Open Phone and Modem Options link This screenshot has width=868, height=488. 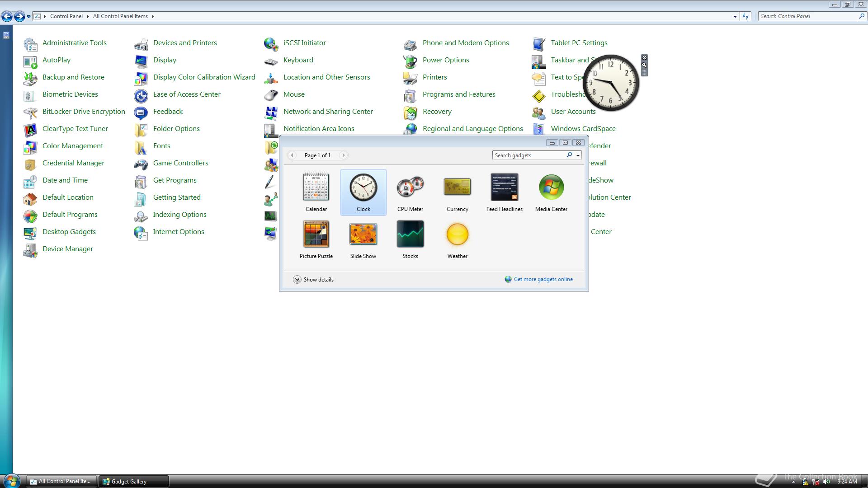click(466, 43)
